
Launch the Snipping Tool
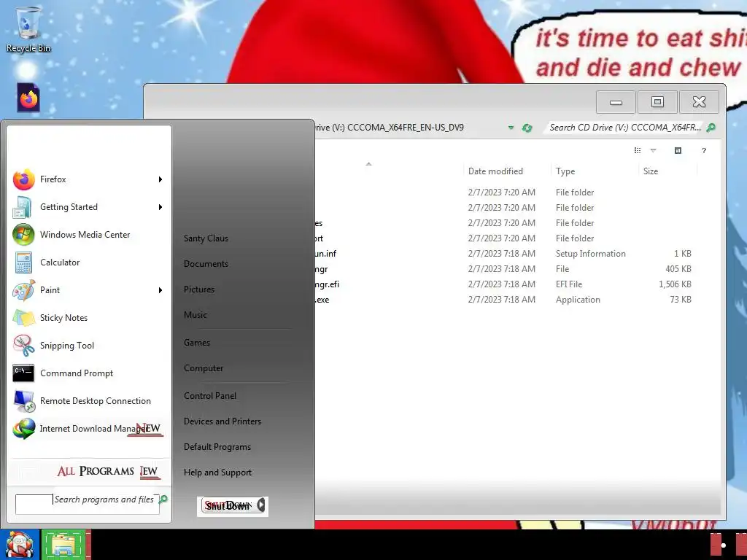point(88,345)
